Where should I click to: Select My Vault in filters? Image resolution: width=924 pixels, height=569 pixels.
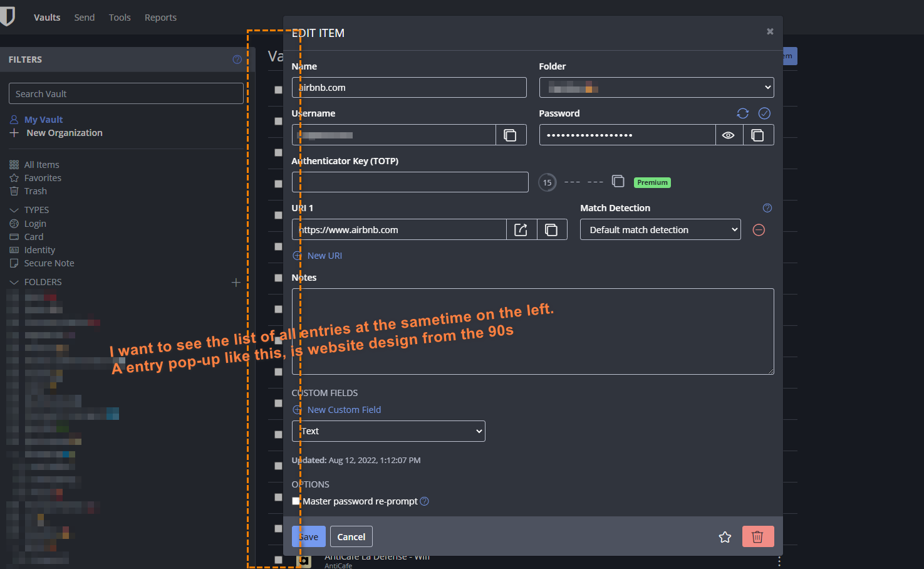pyautogui.click(x=44, y=120)
